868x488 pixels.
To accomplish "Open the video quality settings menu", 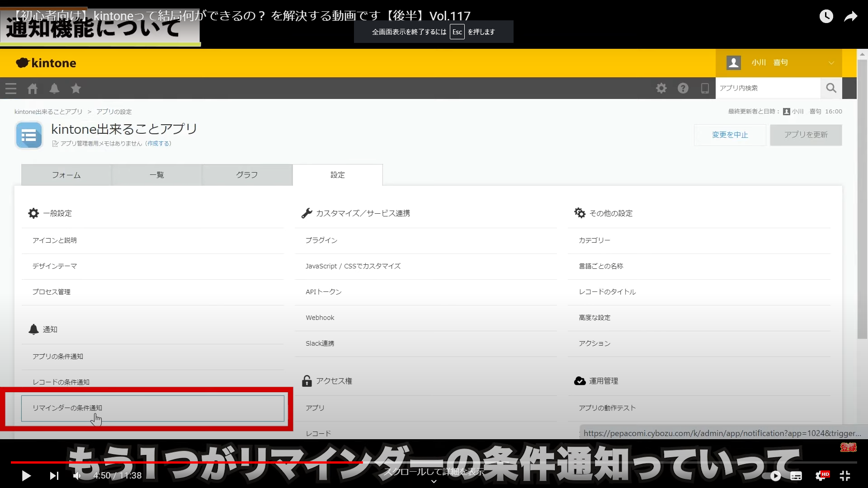I will 821,476.
